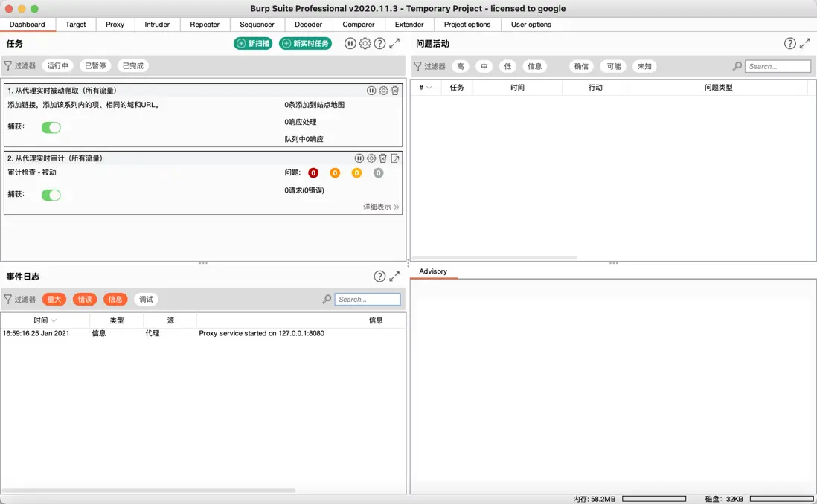The height and width of the screenshot is (504, 817).
Task: Click red high-severity issue count badge
Action: pyautogui.click(x=313, y=173)
